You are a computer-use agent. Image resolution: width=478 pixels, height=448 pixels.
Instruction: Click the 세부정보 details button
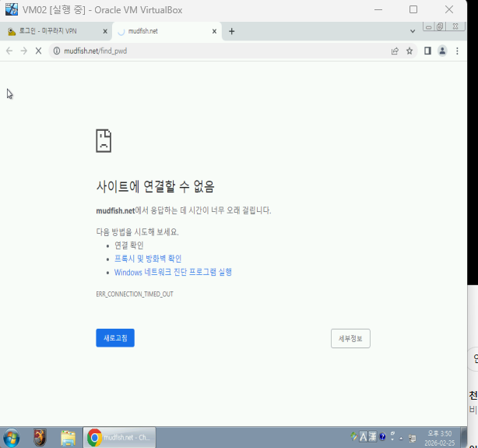pos(350,338)
